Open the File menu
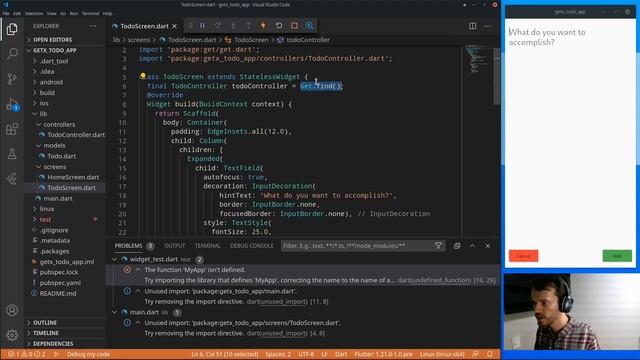 [6, 13]
